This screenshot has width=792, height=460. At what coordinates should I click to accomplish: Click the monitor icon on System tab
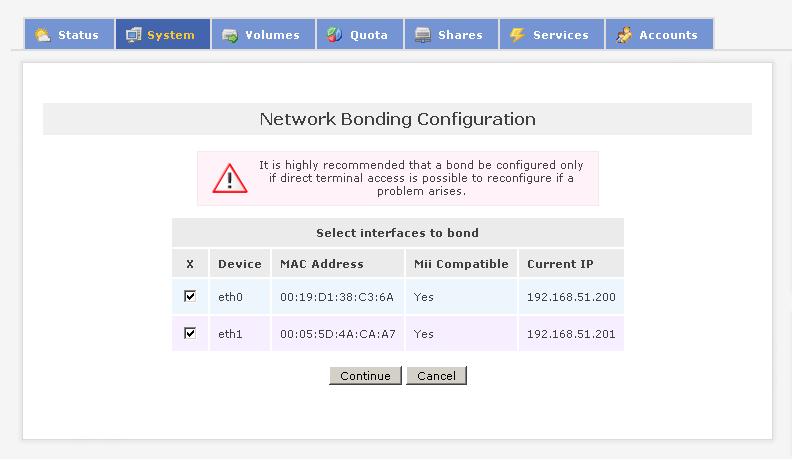click(x=133, y=35)
